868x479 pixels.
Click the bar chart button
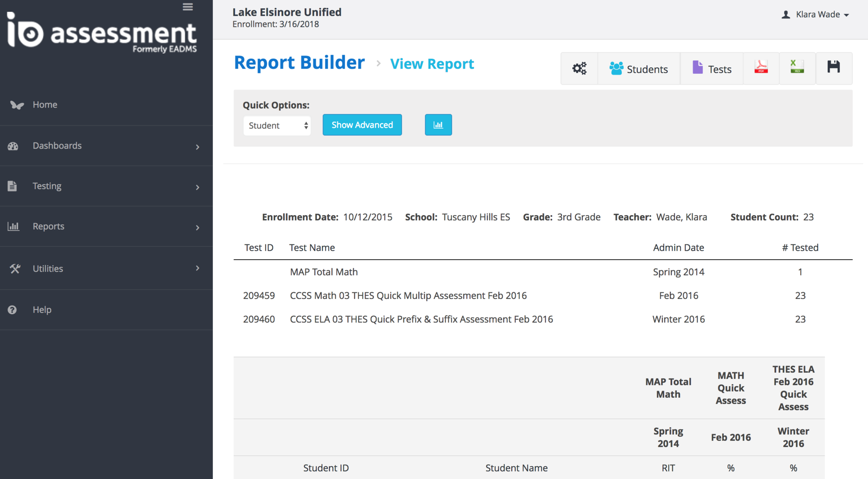[x=438, y=125]
